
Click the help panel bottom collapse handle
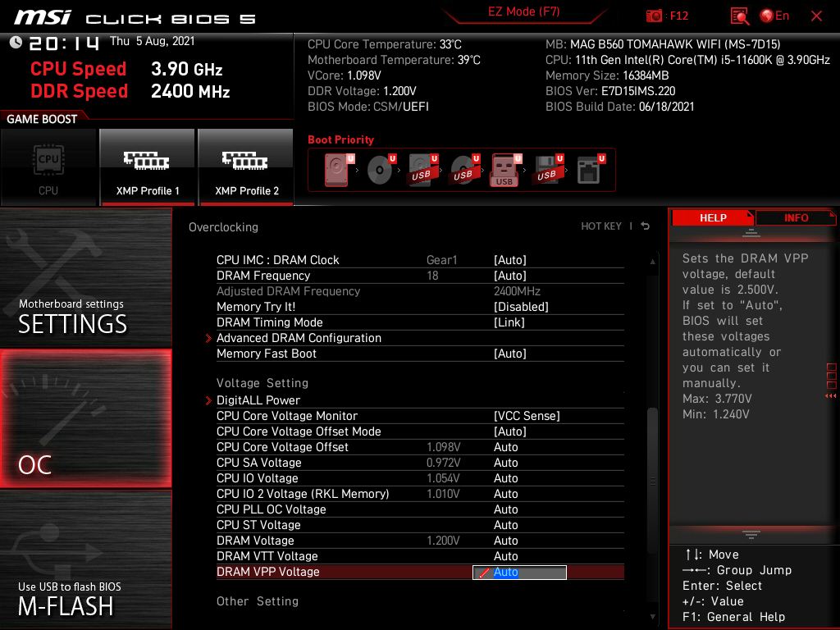click(751, 535)
